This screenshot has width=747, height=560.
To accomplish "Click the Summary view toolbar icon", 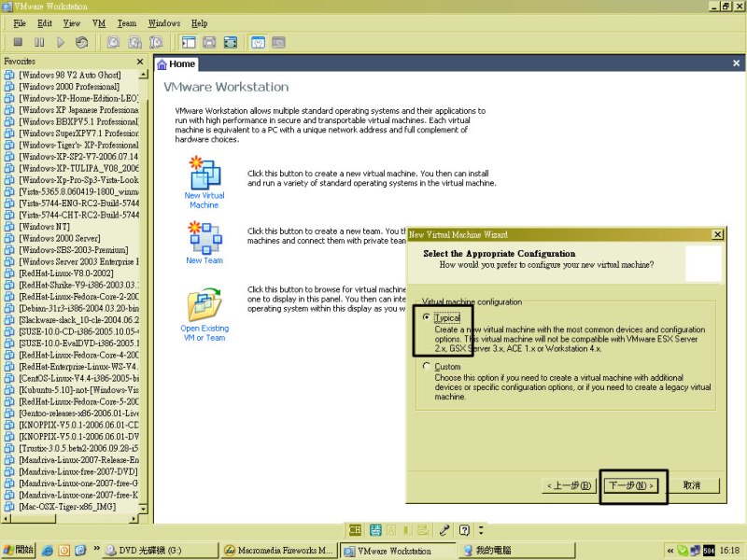I will pyautogui.click(x=258, y=42).
